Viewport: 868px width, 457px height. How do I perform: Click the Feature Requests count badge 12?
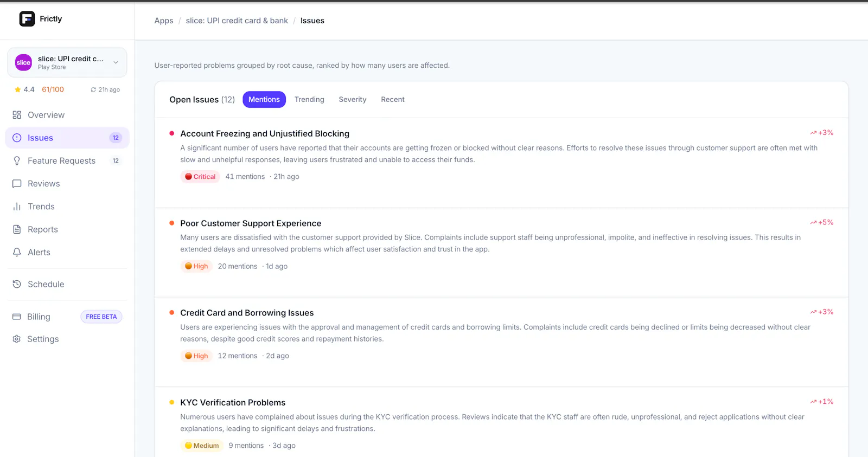coord(116,160)
